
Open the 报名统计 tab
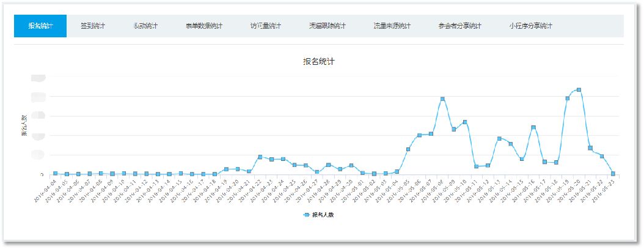[x=40, y=26]
